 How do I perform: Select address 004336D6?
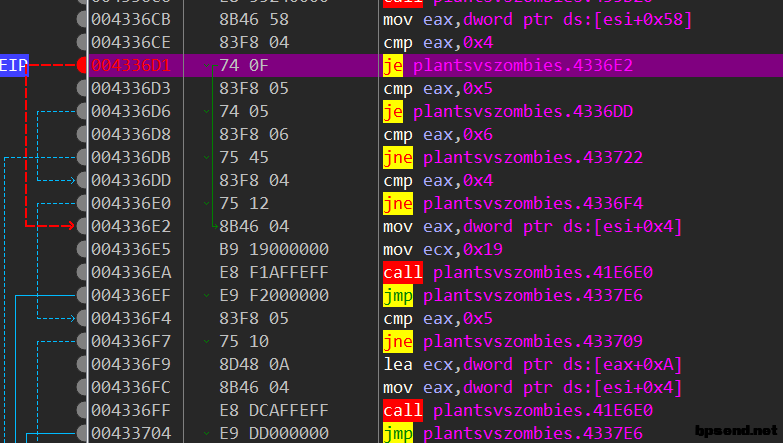tap(131, 111)
